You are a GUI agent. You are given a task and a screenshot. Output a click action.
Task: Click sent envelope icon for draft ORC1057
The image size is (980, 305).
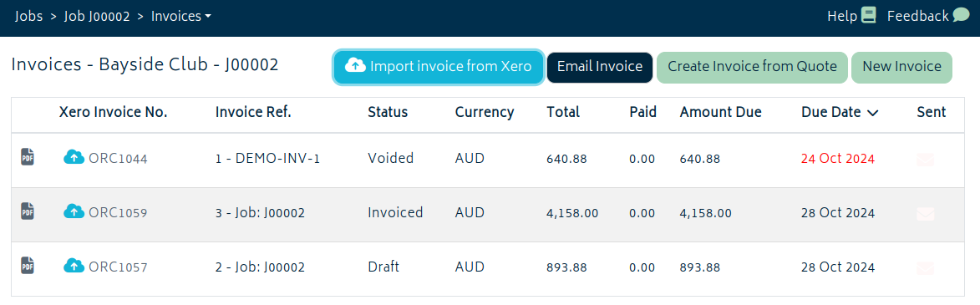tap(925, 268)
